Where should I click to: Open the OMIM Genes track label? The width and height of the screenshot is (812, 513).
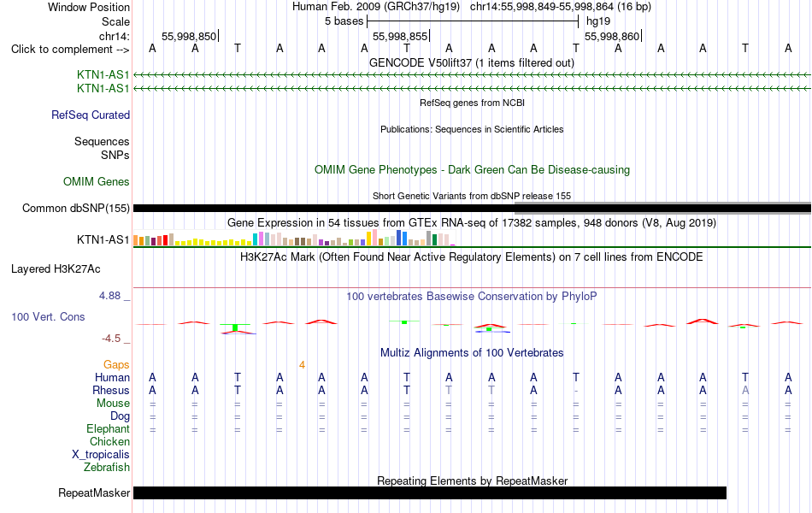97,181
